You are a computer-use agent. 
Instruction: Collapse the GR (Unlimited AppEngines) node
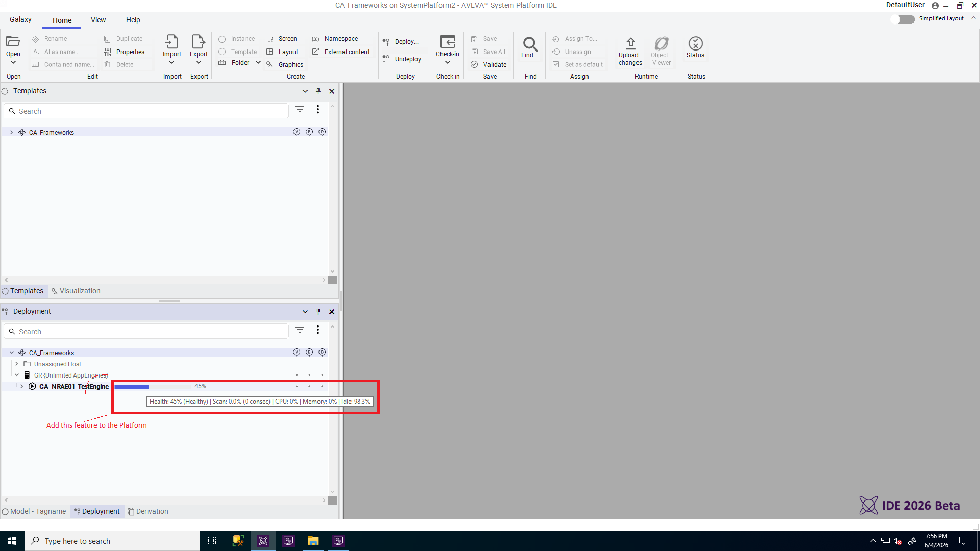coord(17,375)
